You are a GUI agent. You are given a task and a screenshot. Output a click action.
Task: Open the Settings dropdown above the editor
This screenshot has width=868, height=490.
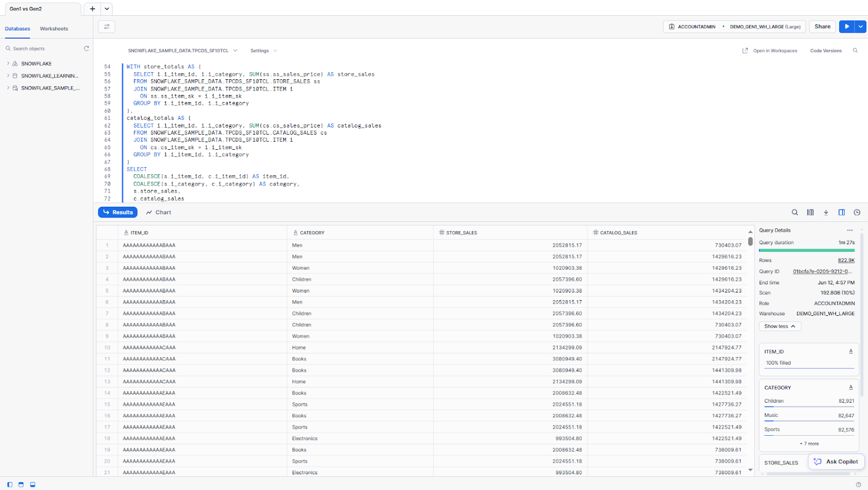[264, 50]
